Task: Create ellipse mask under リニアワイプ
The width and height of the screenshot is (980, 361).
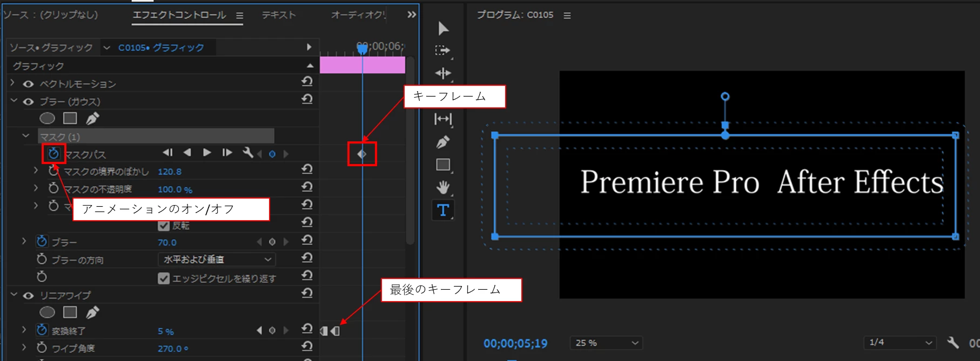Action: point(48,312)
